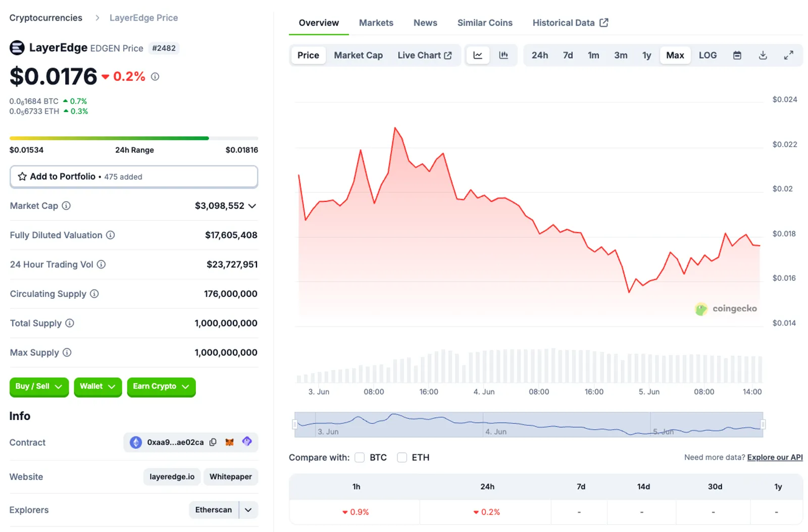Show Market Cap info tooltip icon
Screen dimensions: 808x532
[x=66, y=206]
